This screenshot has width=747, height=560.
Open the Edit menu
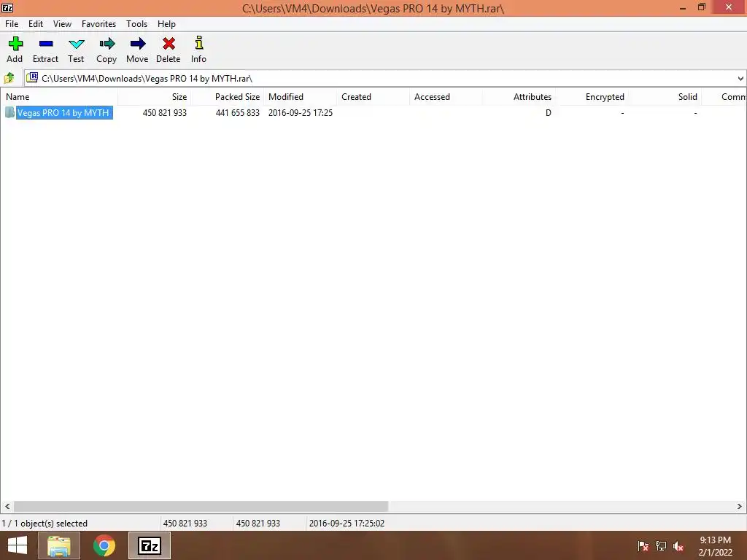pyautogui.click(x=36, y=24)
